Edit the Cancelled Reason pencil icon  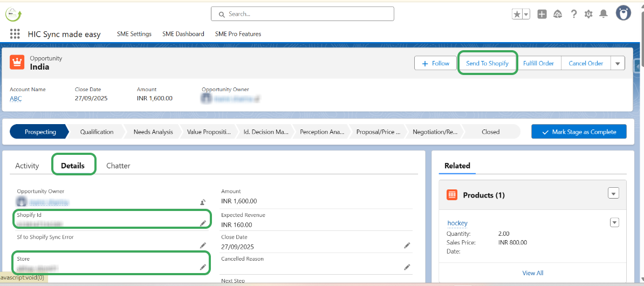coord(407,267)
